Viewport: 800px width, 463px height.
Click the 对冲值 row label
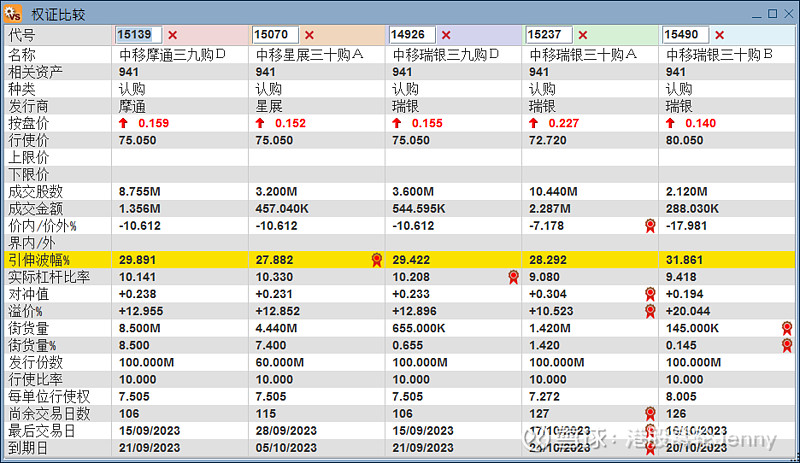coord(29,294)
